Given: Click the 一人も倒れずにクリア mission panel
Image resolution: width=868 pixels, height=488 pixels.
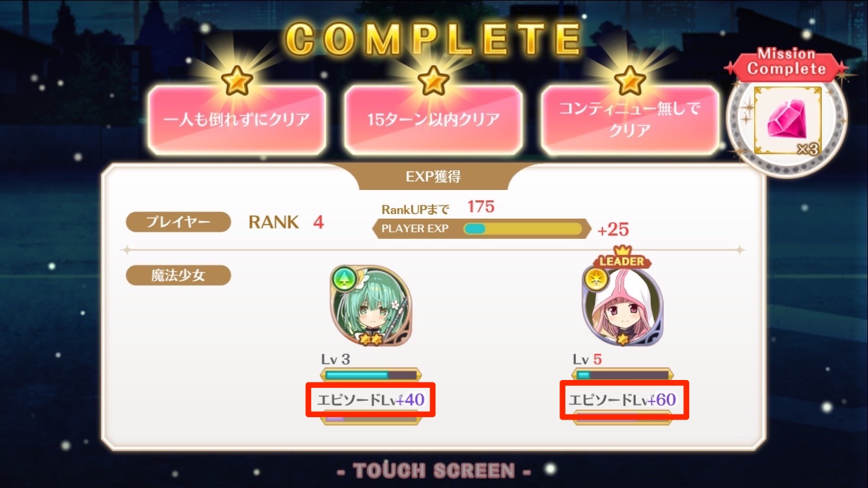Looking at the screenshot, I should click(237, 120).
